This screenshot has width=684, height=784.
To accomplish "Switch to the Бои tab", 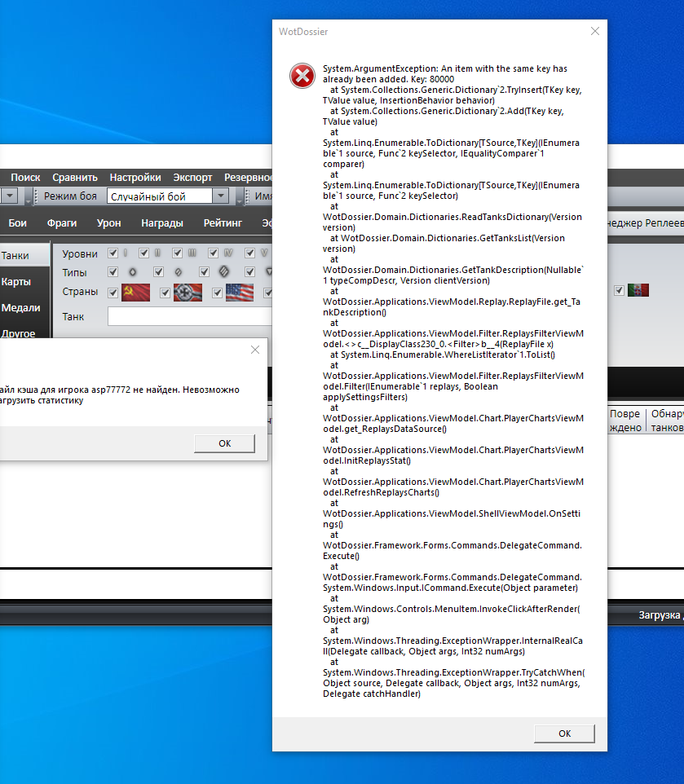I will point(17,223).
